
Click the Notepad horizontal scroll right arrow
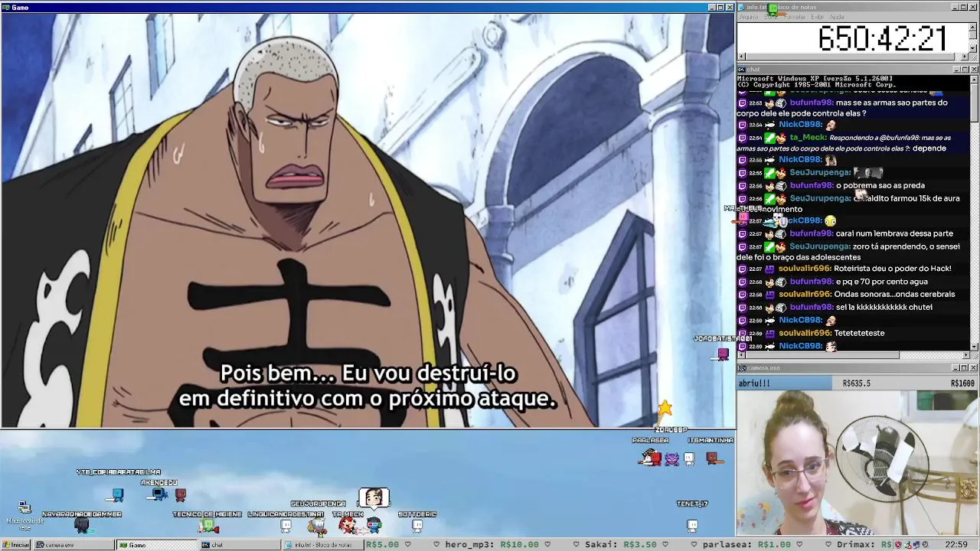[965, 57]
